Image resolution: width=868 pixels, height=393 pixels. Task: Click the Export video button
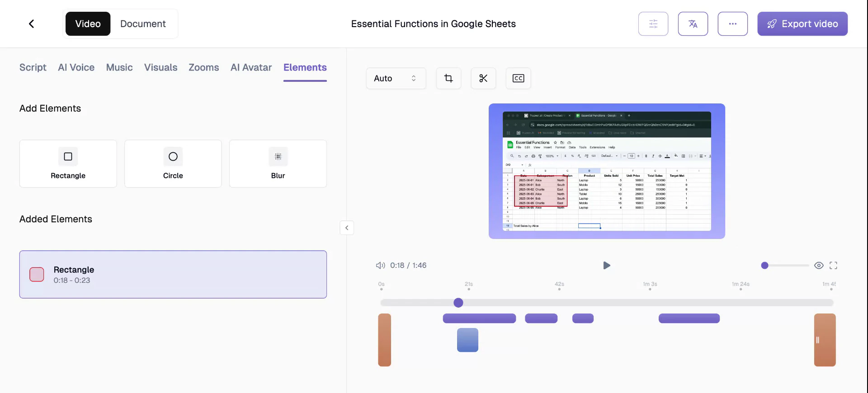[802, 23]
